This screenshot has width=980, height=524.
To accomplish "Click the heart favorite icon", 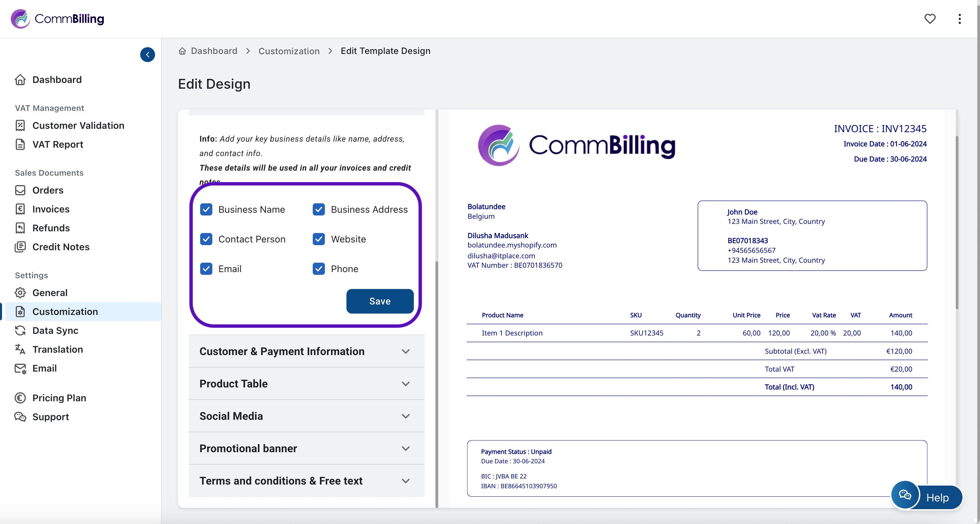I will click(x=929, y=19).
